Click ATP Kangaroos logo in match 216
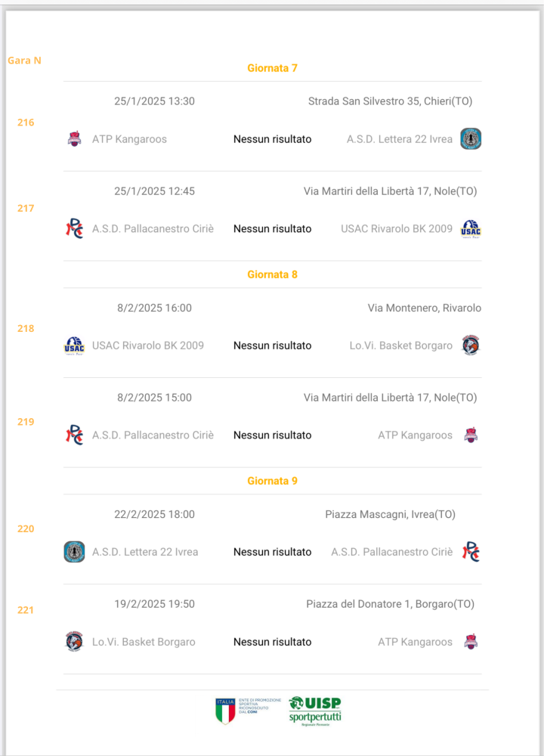This screenshot has height=756, width=544. 74,139
